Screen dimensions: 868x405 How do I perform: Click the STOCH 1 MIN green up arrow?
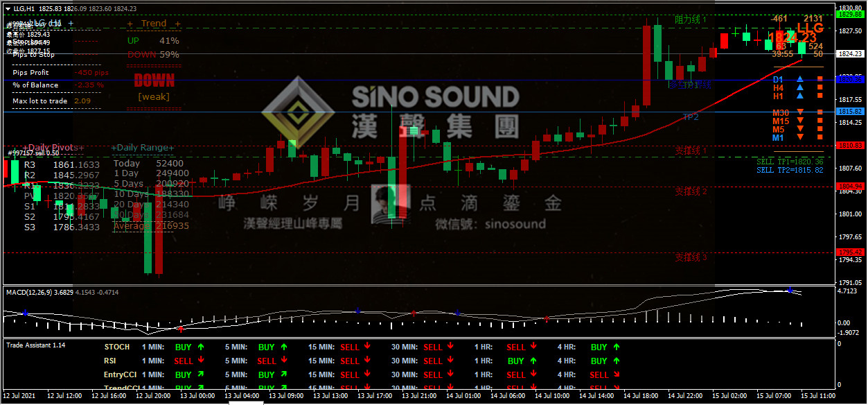point(201,347)
